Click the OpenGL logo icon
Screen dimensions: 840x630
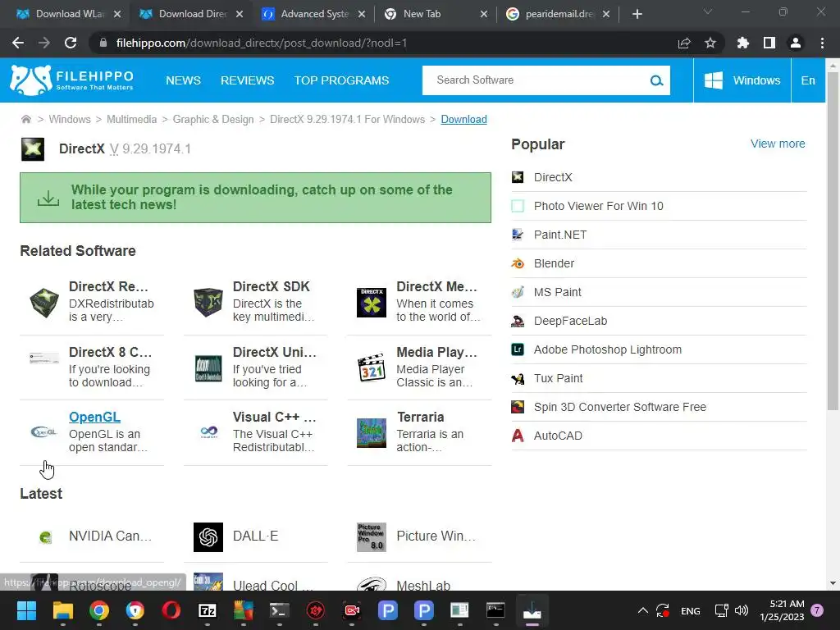44,431
